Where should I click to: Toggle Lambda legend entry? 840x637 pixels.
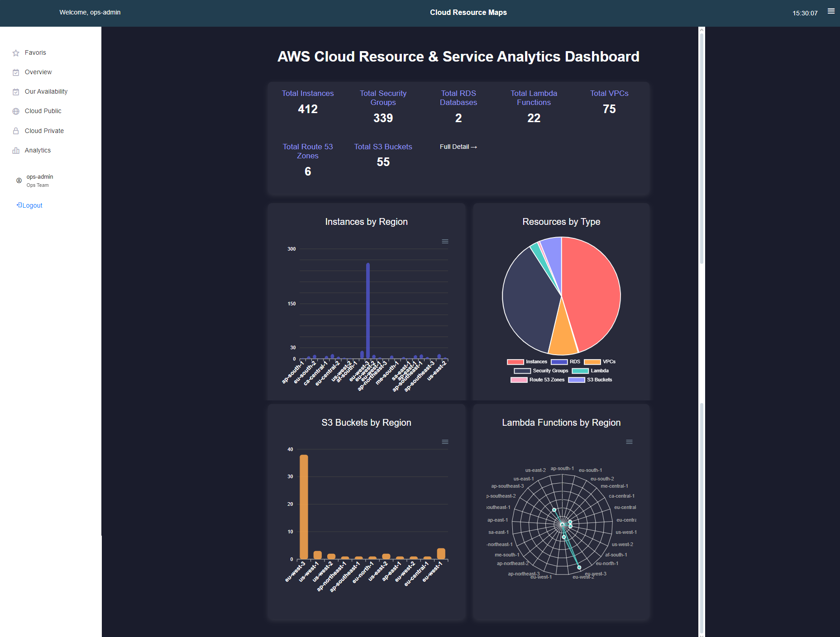590,371
